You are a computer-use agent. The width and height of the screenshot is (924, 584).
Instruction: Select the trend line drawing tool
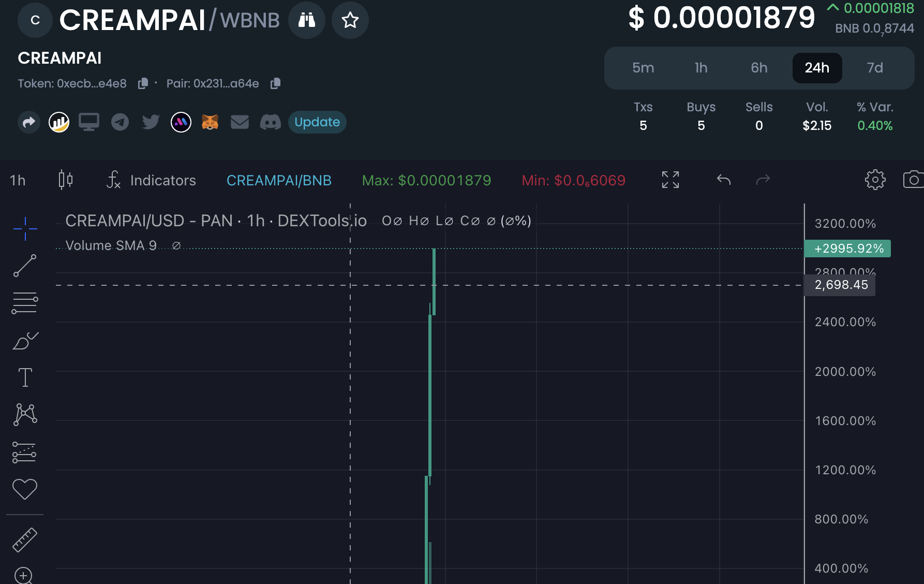(x=25, y=266)
